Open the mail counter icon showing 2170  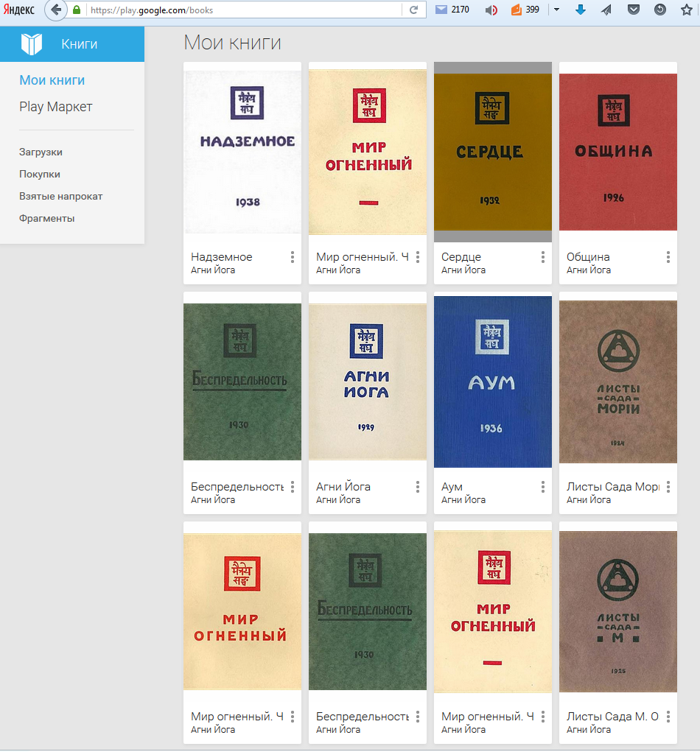coord(442,10)
